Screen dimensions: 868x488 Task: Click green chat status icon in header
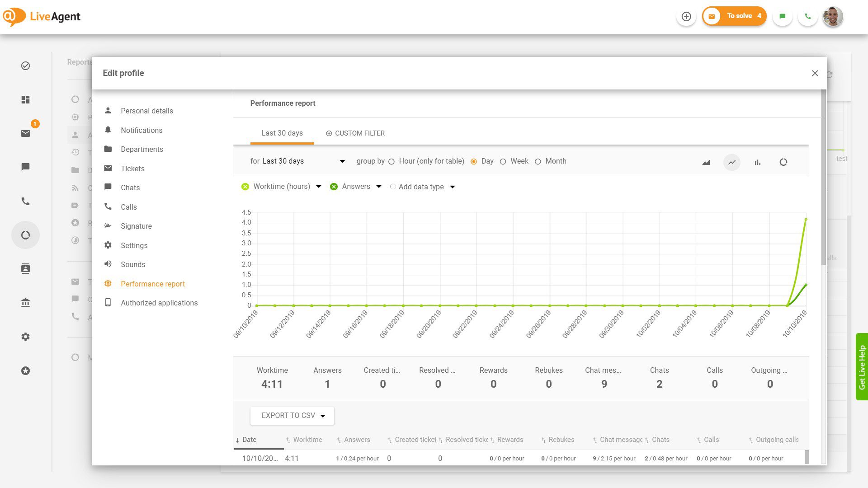(x=783, y=17)
